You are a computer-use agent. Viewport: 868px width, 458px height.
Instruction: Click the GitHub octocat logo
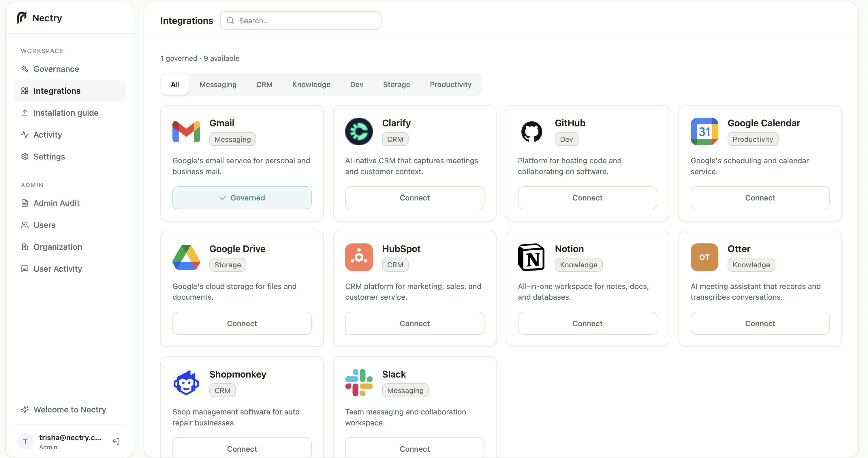531,132
